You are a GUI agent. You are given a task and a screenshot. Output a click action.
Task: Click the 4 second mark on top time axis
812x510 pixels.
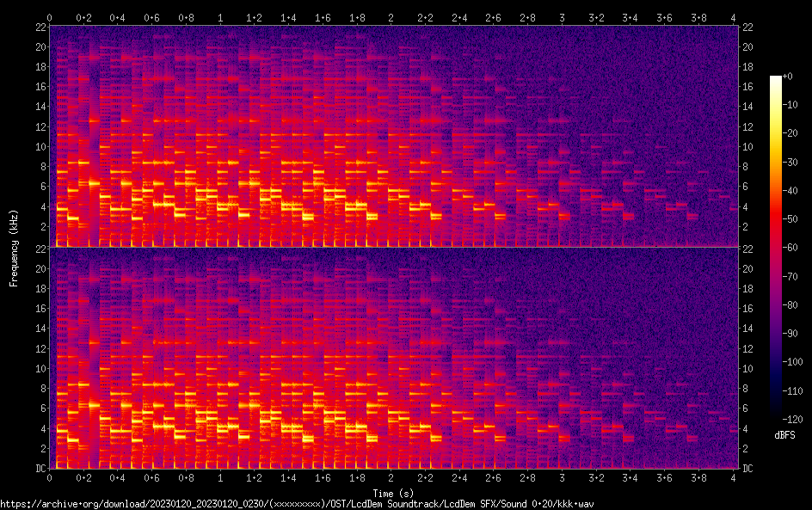733,17
